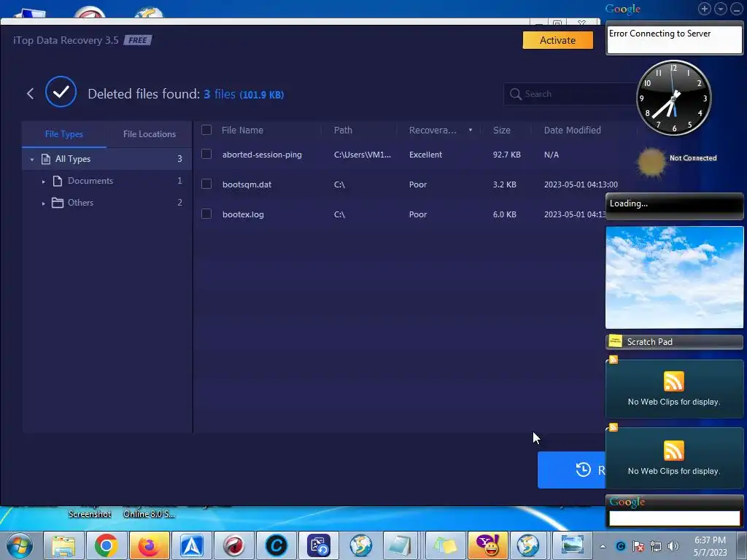This screenshot has width=747, height=560.
Task: Click the Google gadget search box
Action: [x=674, y=518]
